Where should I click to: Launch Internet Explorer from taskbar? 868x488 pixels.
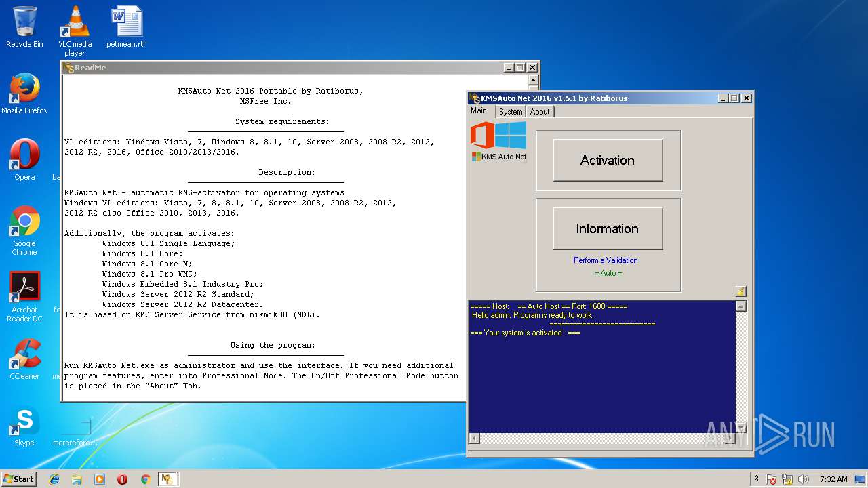54,479
